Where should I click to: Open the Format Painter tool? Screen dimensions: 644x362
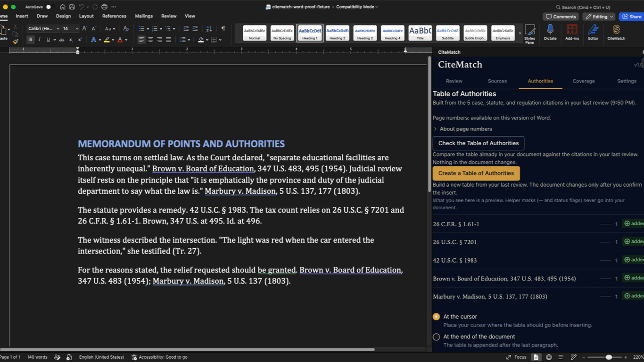pos(16,41)
